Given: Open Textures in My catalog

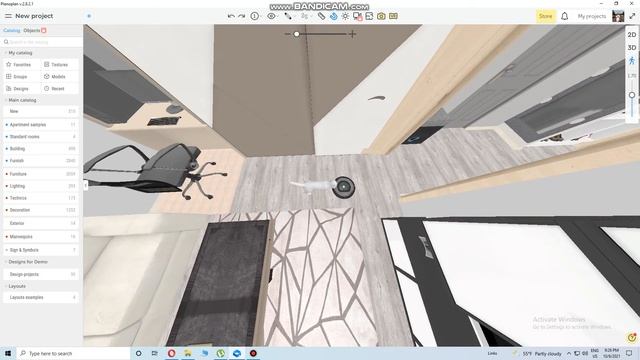Looking at the screenshot, I should click(x=60, y=64).
